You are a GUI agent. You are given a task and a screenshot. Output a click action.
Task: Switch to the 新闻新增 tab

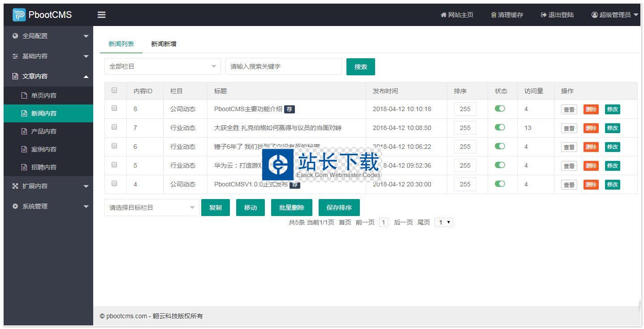coord(164,44)
